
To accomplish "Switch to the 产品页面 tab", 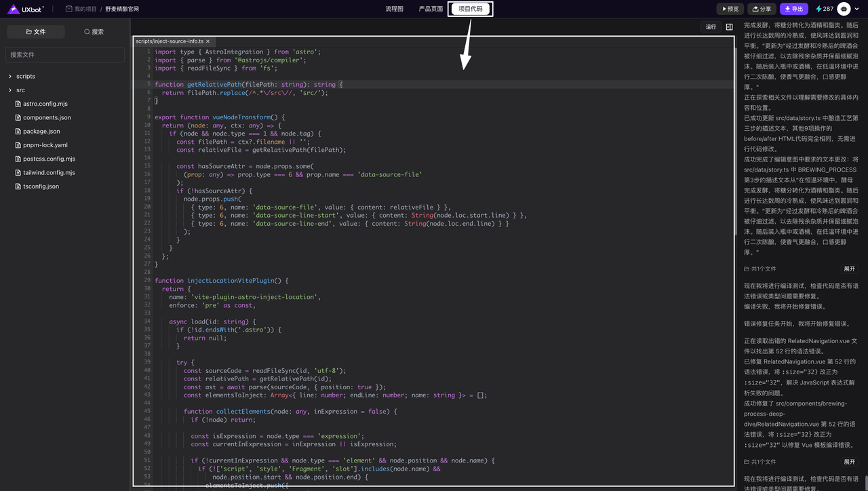I will pyautogui.click(x=431, y=9).
